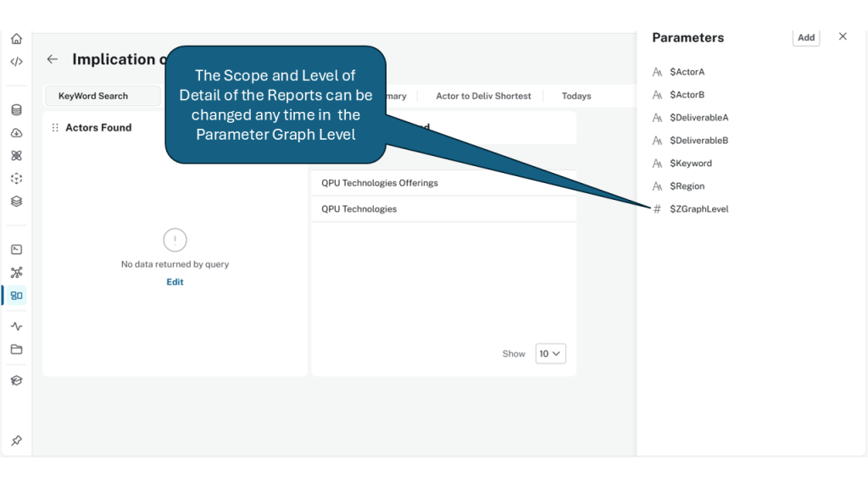Click the cloud download import icon
The height and width of the screenshot is (488, 868).
tap(16, 133)
